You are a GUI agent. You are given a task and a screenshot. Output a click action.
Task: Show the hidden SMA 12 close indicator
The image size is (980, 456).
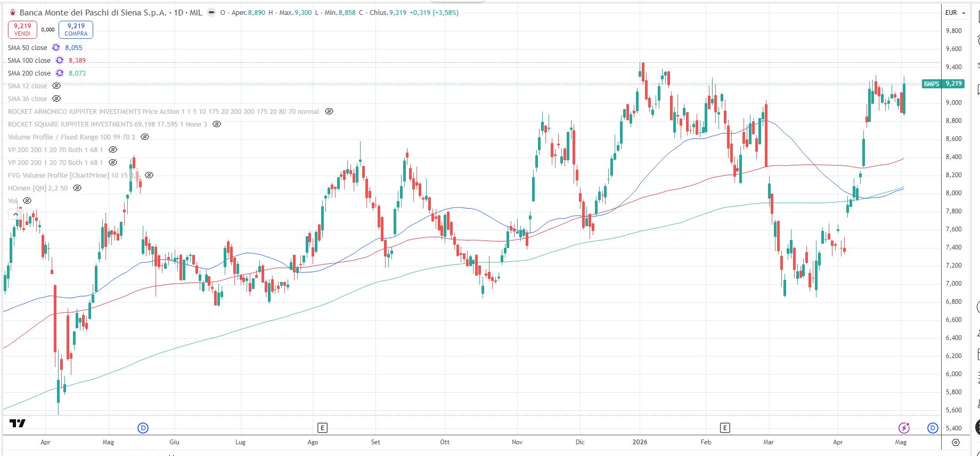click(x=56, y=86)
